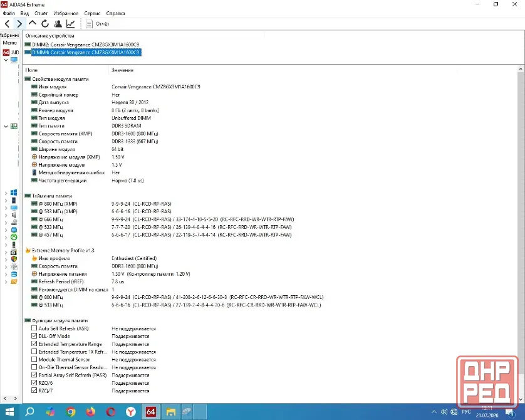The image size is (525, 420).
Task: Select the Server icon in tree
Action: [14, 201]
